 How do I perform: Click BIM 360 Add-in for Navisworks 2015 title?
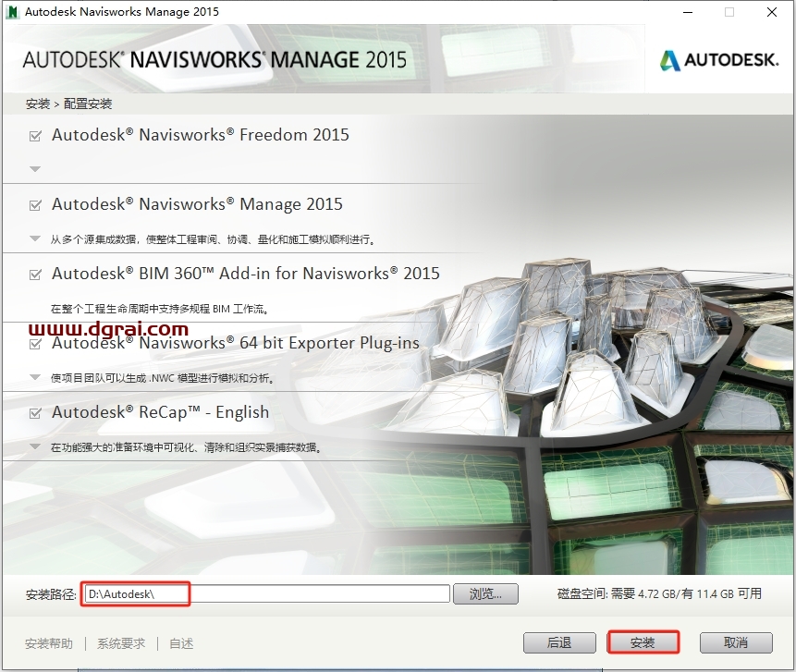(246, 274)
